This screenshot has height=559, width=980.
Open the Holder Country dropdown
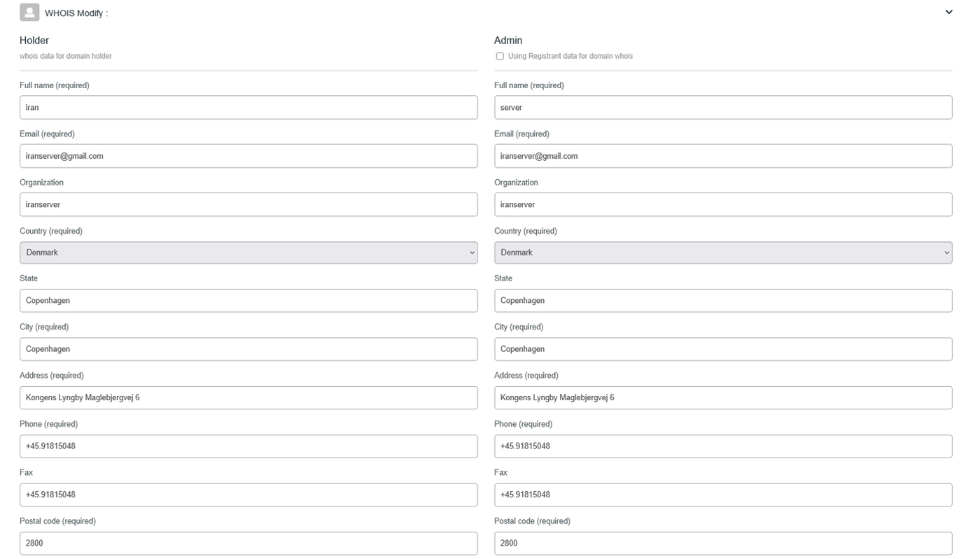pos(248,253)
